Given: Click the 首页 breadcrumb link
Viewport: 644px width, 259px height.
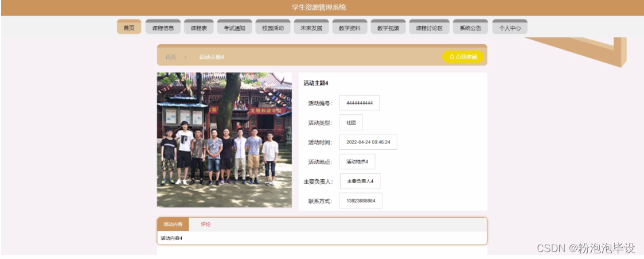Looking at the screenshot, I should [171, 57].
